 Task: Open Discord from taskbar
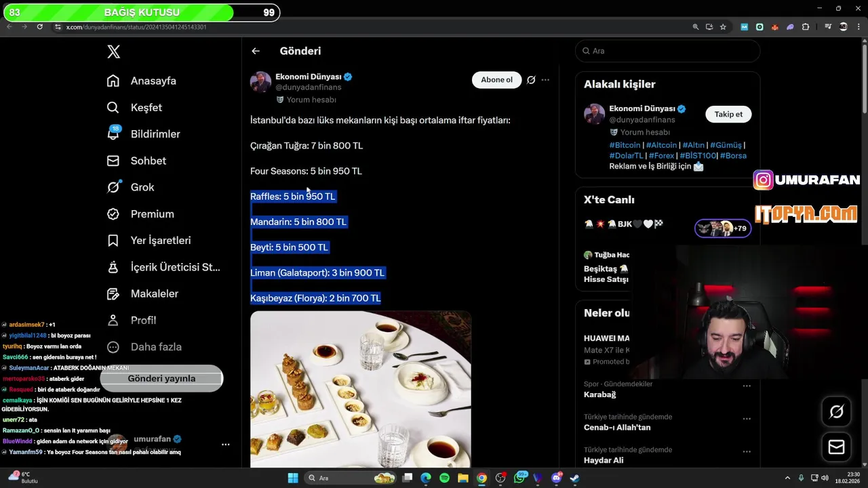tap(557, 478)
